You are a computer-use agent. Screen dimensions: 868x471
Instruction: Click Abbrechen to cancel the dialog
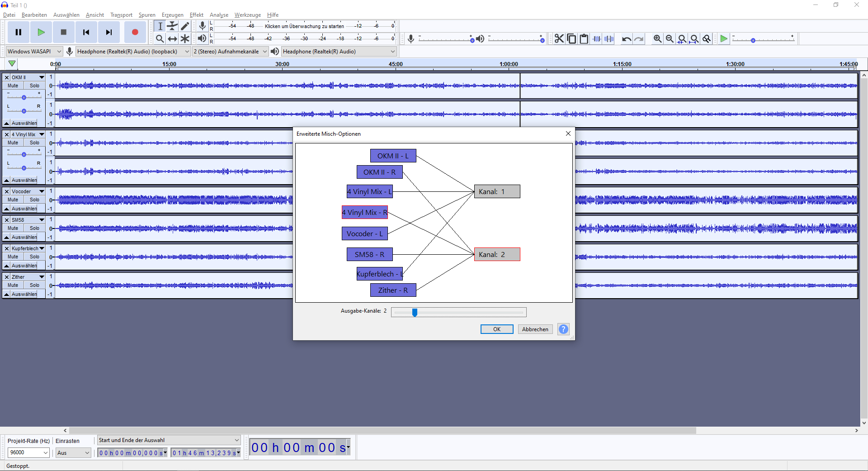click(x=535, y=329)
